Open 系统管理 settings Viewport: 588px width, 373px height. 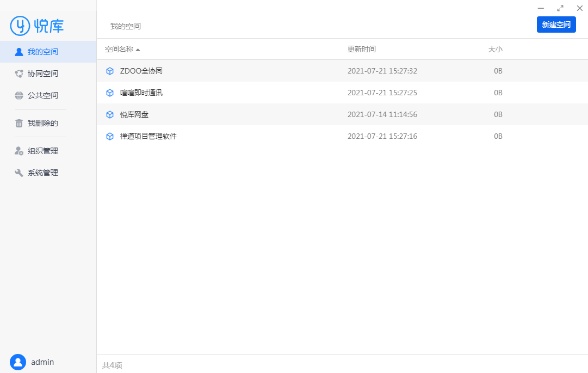pos(48,173)
